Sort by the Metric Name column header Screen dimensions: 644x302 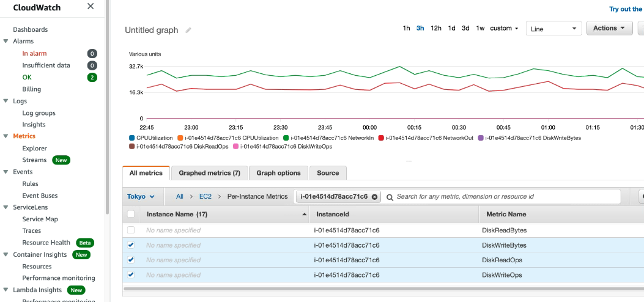point(506,214)
